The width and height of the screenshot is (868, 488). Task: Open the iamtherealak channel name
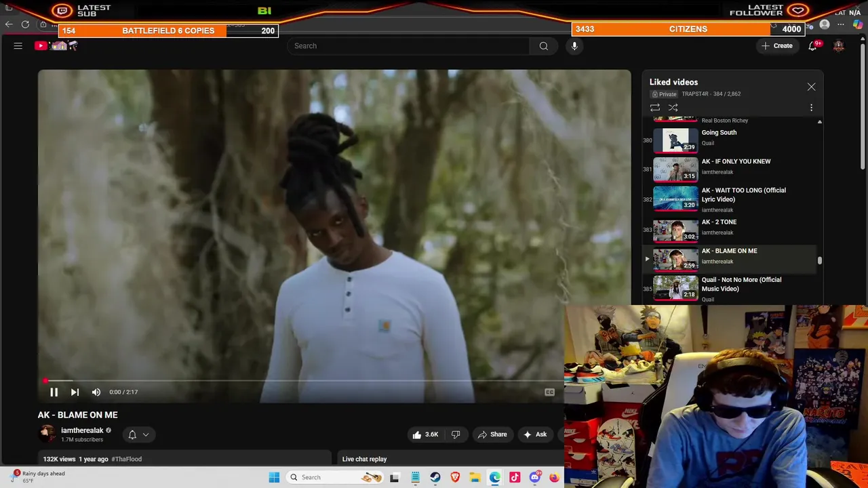click(82, 430)
